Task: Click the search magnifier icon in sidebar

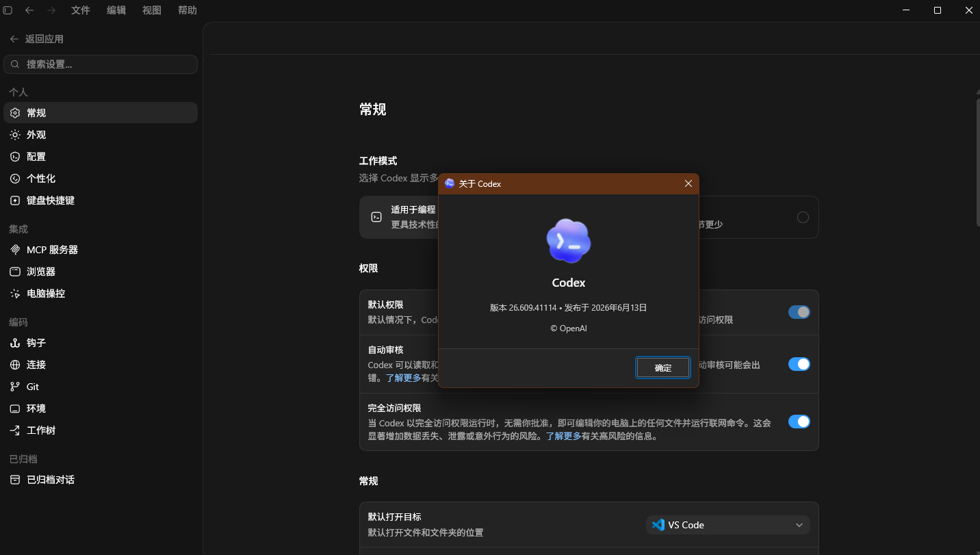Action: point(16,64)
